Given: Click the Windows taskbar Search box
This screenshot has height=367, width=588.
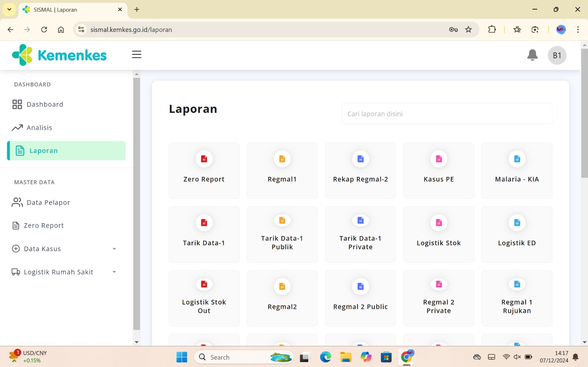Looking at the screenshot, I should [244, 357].
